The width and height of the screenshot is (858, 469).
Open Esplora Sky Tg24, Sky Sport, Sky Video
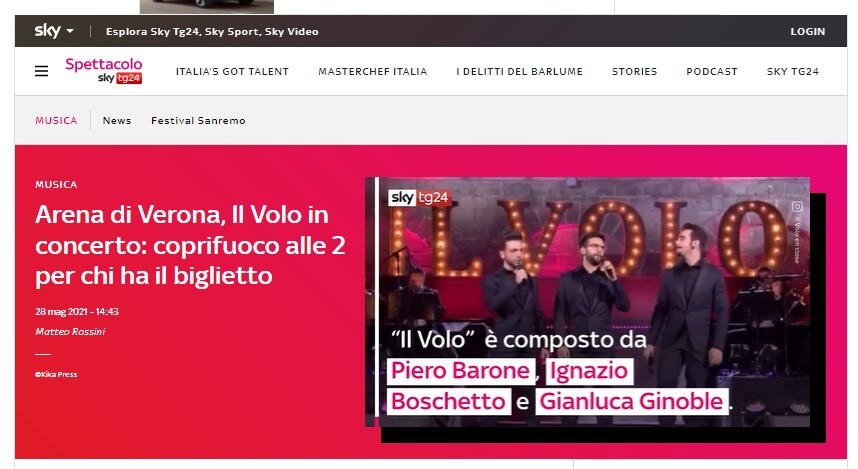tap(212, 32)
